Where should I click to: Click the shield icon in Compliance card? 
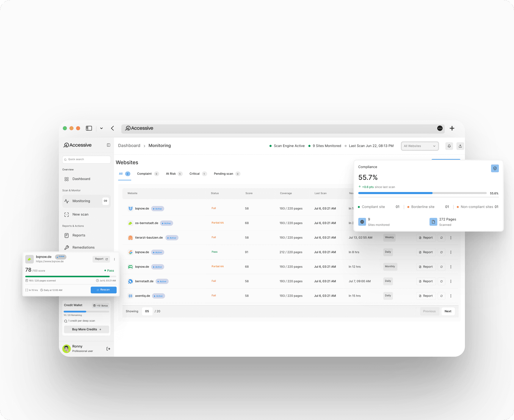[495, 168]
